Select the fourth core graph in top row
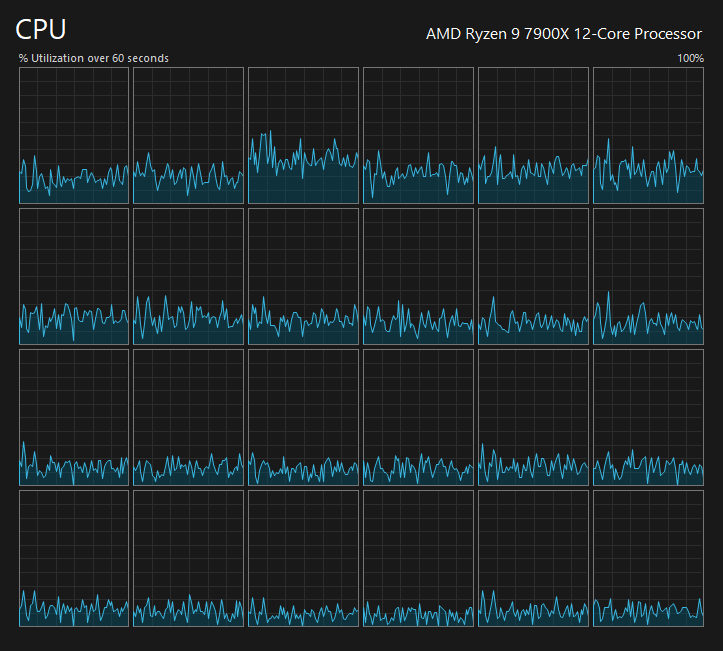 418,135
